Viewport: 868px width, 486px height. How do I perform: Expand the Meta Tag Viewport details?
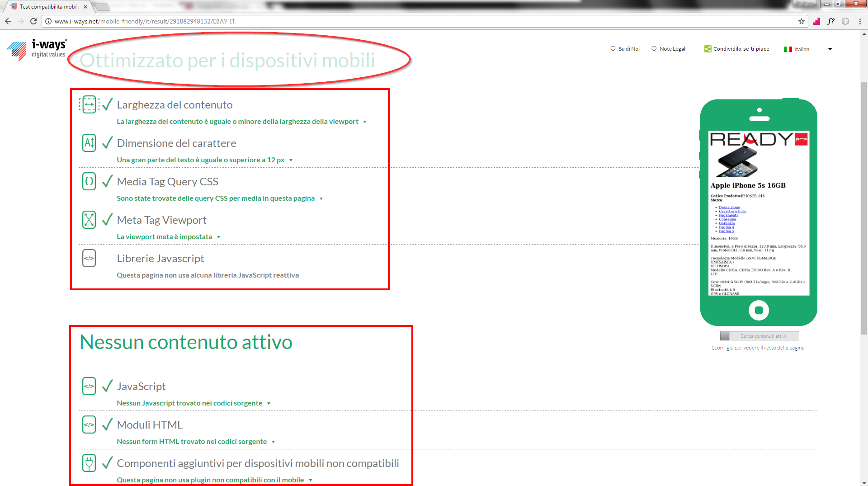coord(218,237)
